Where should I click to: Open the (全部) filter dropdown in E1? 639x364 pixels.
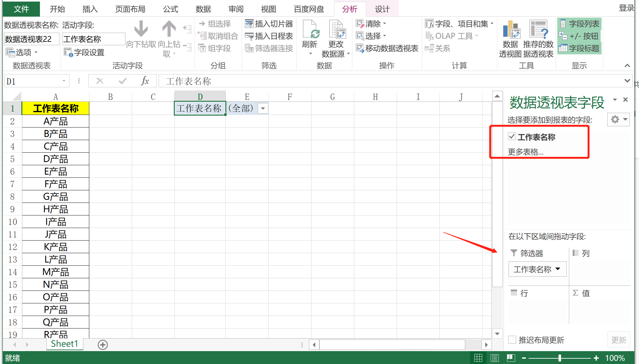263,108
